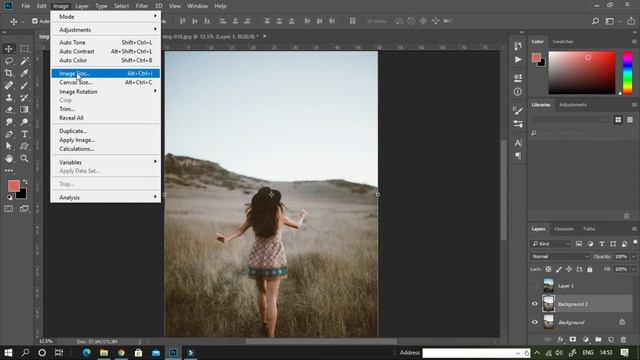Click Auto Contrast
The width and height of the screenshot is (640, 360).
106,51
